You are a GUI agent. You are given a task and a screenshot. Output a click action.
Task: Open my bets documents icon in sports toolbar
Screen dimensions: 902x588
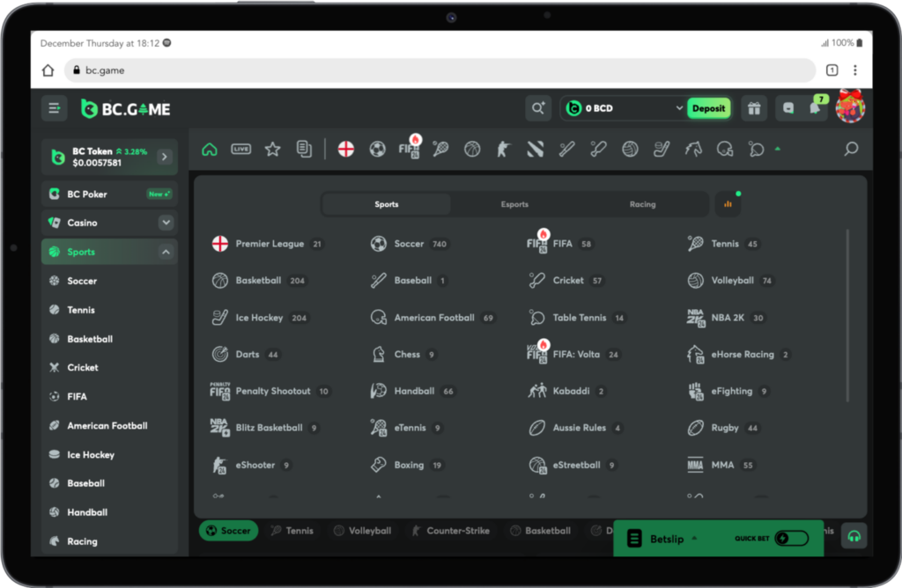click(x=304, y=150)
